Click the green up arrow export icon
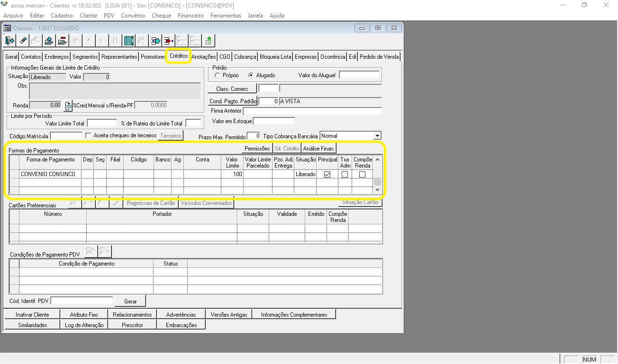618x364 pixels. click(x=209, y=41)
